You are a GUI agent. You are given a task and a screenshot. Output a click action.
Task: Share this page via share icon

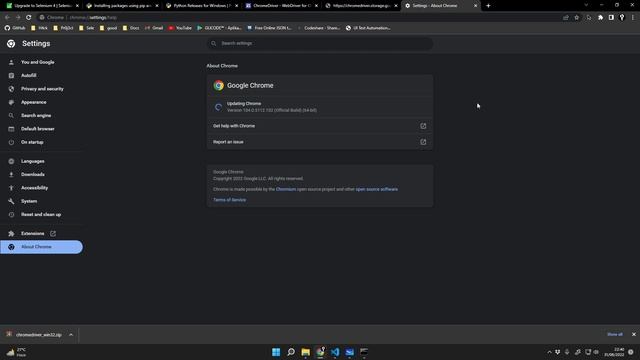point(566,18)
